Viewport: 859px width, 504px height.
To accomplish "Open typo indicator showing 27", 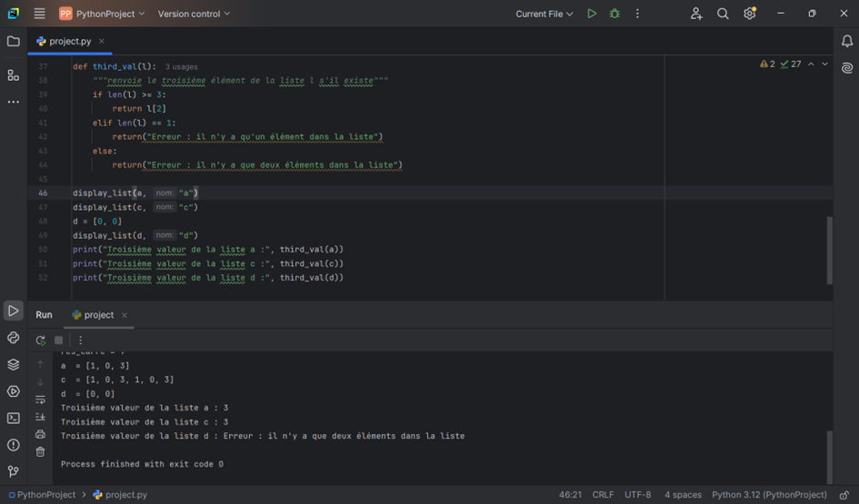I will (x=791, y=64).
